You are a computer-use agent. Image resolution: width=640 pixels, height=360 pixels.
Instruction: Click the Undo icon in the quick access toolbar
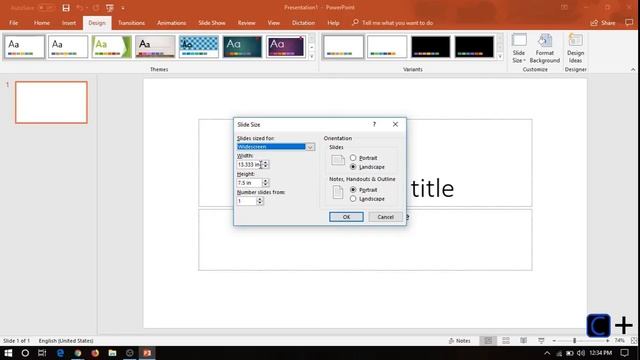[x=80, y=8]
